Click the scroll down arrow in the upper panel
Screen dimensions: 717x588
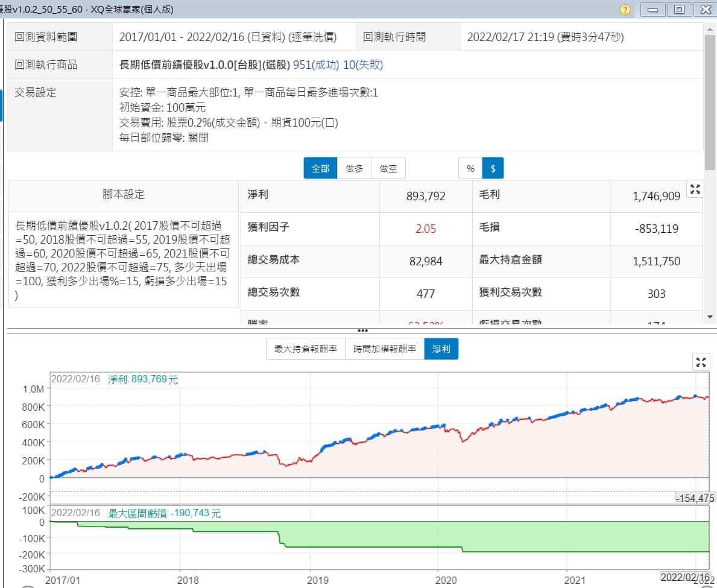click(710, 317)
